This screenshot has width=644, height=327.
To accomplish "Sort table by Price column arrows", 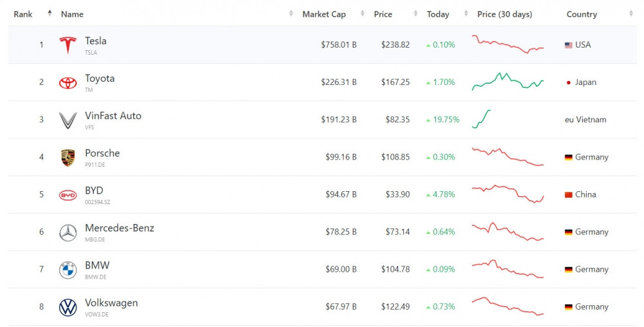I will click(x=415, y=14).
